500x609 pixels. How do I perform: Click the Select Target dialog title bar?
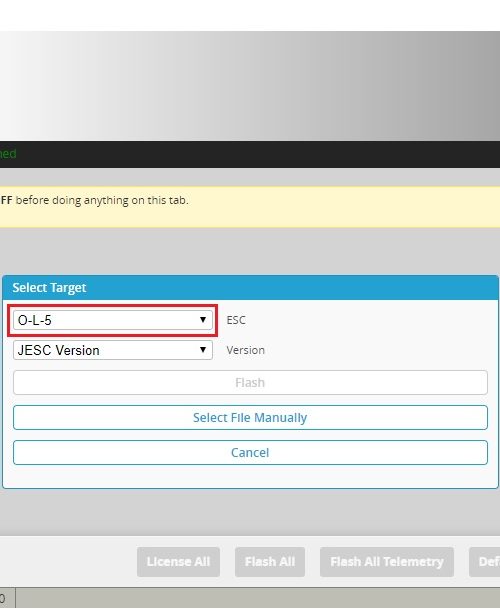(250, 287)
